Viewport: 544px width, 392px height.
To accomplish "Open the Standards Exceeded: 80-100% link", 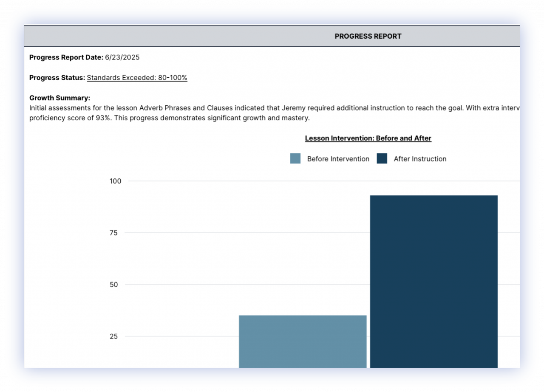I will pos(137,78).
